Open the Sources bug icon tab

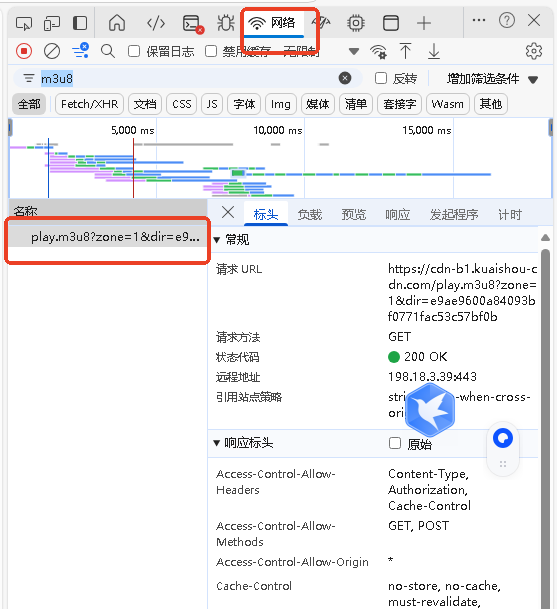226,23
